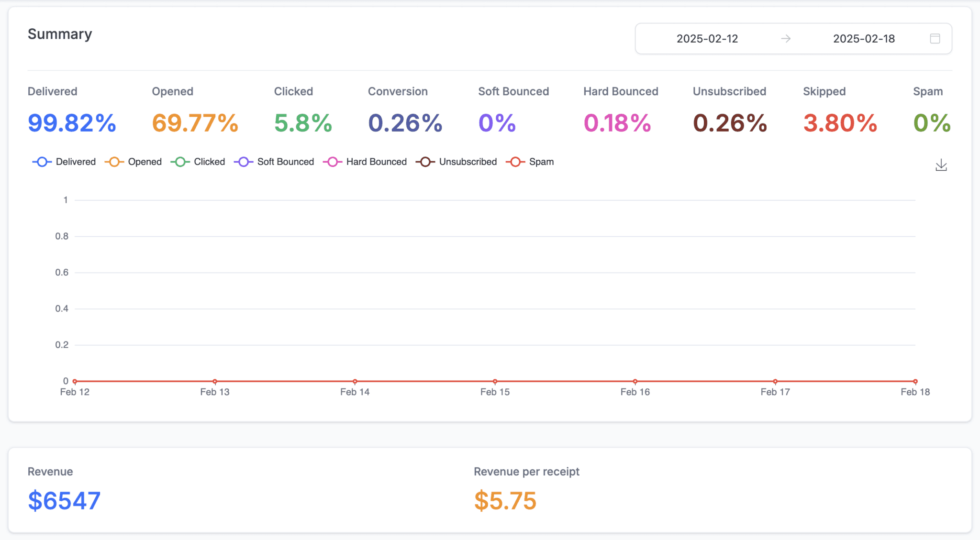Click the Opened 69.77% statistic

tap(195, 123)
